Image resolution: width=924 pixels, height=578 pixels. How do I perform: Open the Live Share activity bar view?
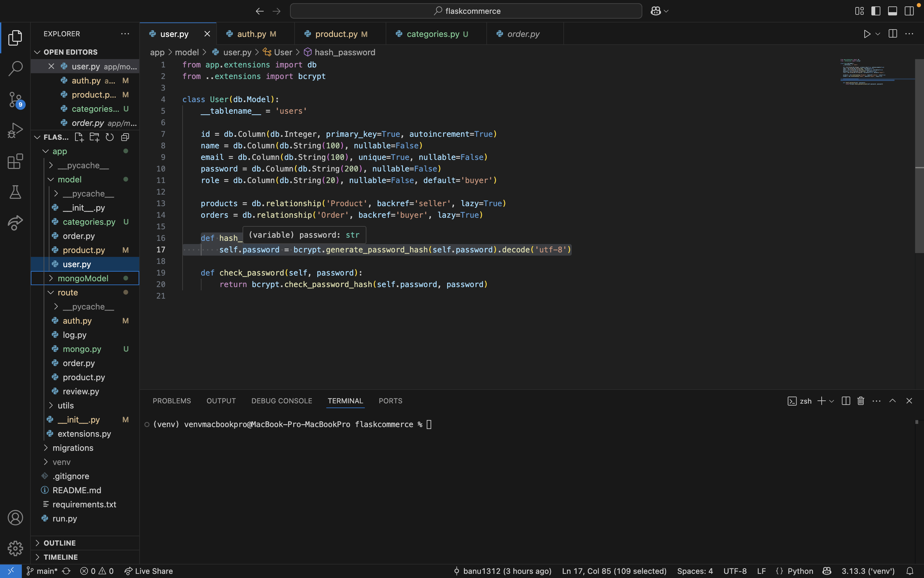15,223
